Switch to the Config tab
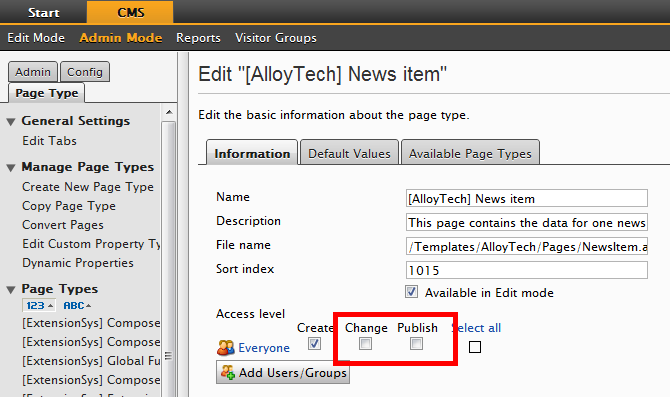The image size is (670, 397). coord(85,72)
